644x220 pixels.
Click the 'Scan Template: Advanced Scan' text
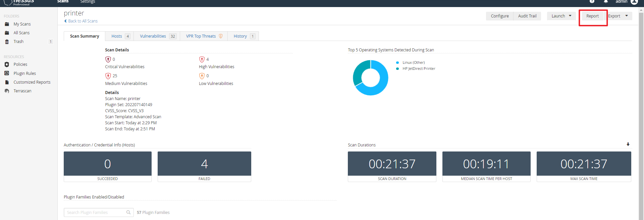[x=133, y=117]
